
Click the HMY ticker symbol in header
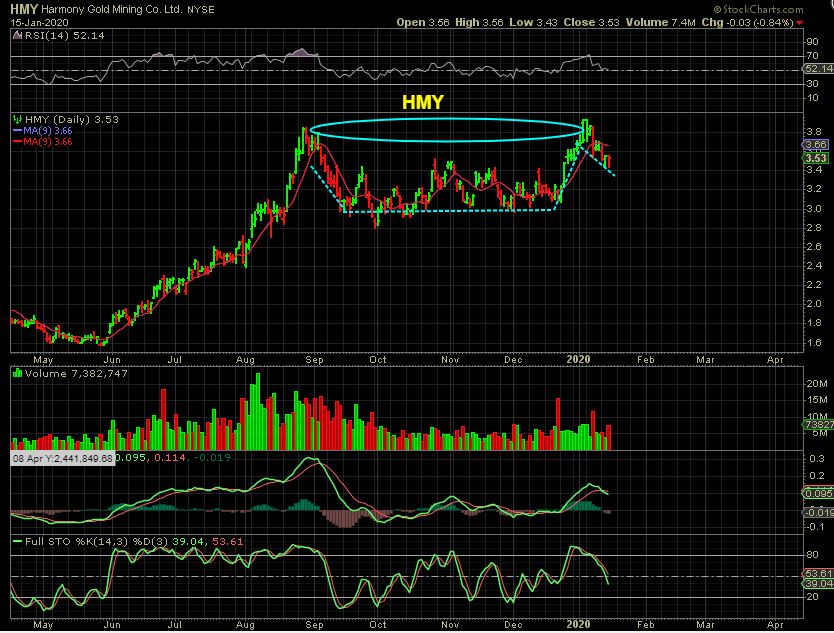tap(24, 9)
